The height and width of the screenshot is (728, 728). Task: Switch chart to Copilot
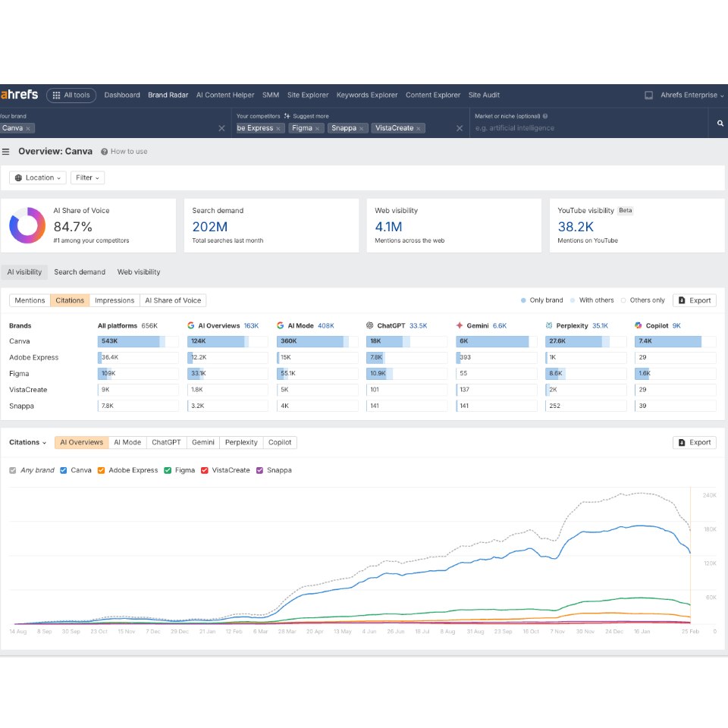(280, 442)
